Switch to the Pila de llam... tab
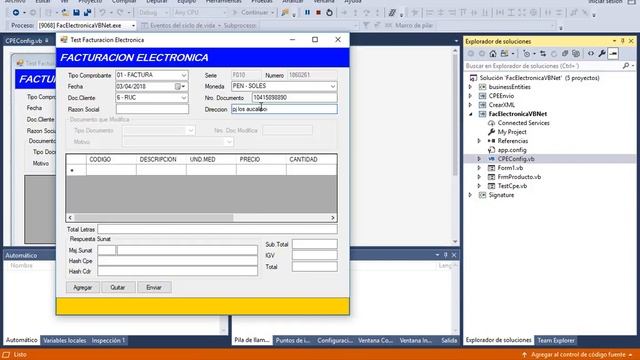 [252, 340]
